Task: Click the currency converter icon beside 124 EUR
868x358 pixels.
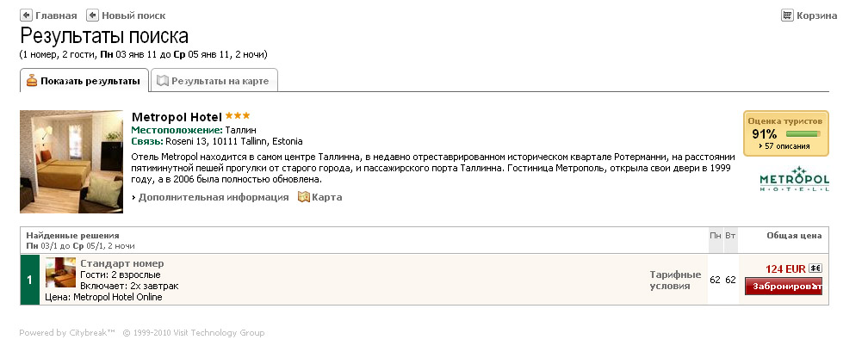Action: point(815,268)
